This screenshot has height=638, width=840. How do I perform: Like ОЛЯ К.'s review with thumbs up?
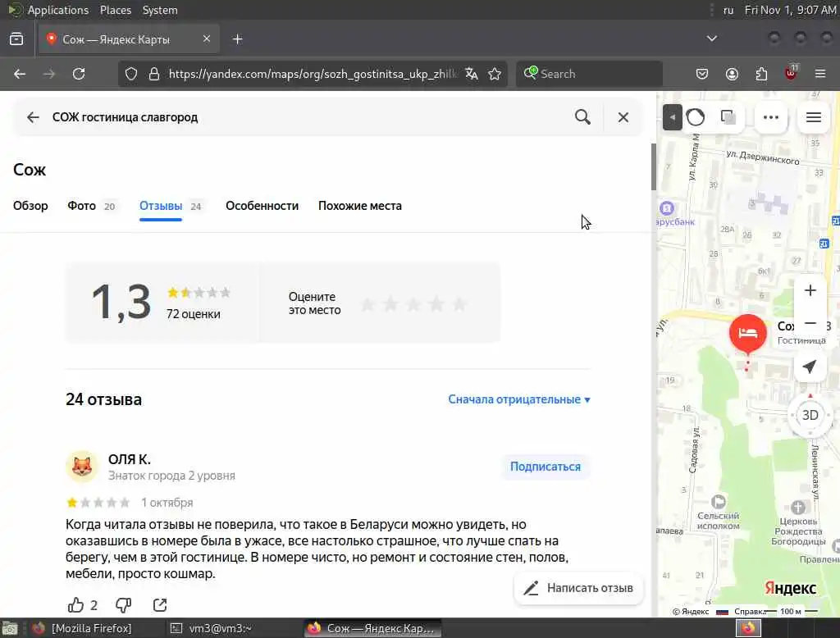coord(75,605)
